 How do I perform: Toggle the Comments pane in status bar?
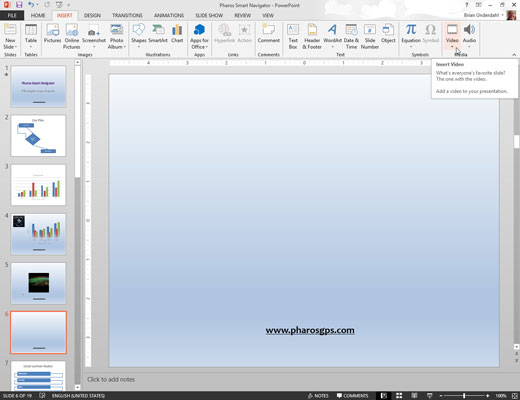[x=352, y=396]
